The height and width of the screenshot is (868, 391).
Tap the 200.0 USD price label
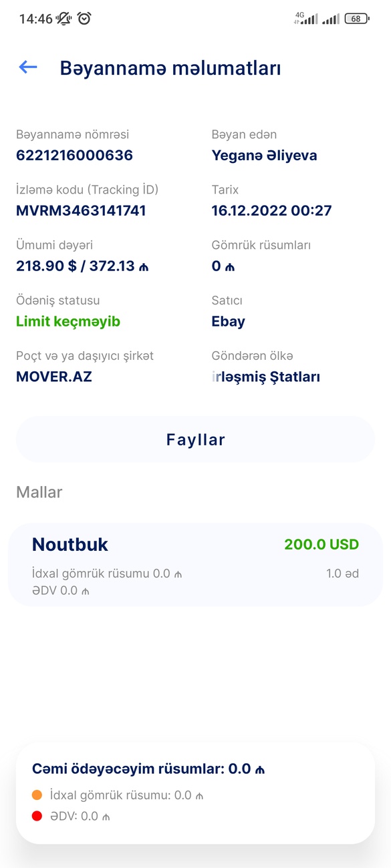[321, 545]
